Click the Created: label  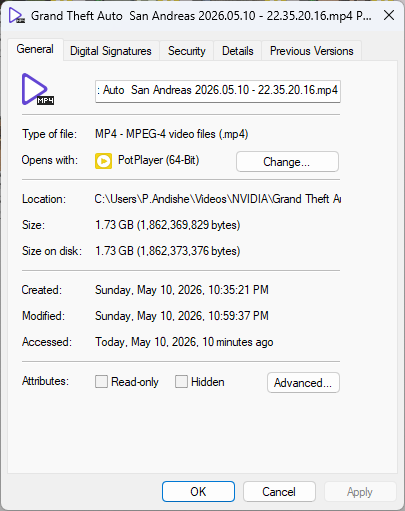click(42, 290)
